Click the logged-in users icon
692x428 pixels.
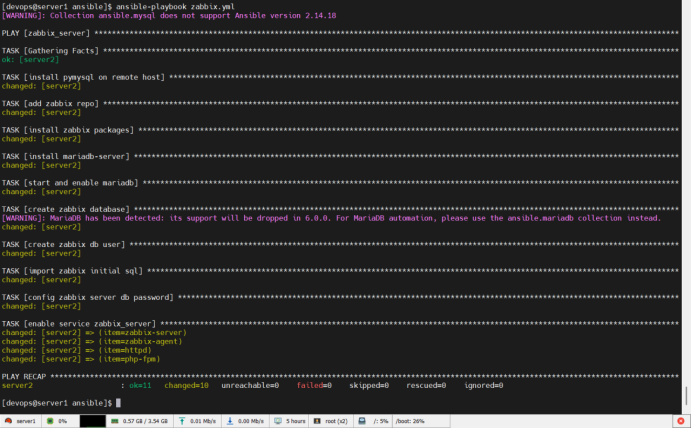(x=317, y=421)
